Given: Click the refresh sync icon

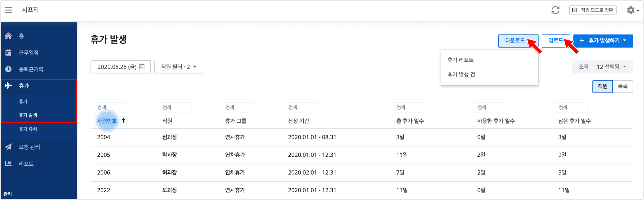Looking at the screenshot, I should (555, 10).
